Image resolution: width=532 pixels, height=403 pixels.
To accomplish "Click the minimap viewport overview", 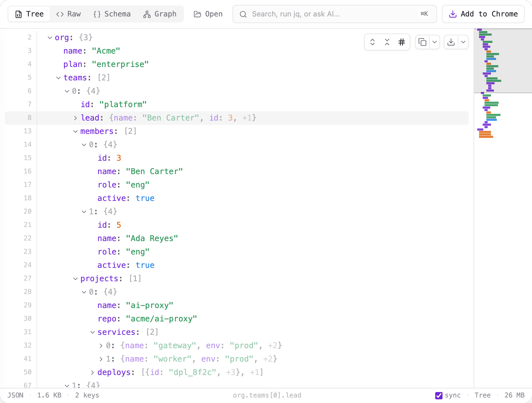I will (x=503, y=61).
